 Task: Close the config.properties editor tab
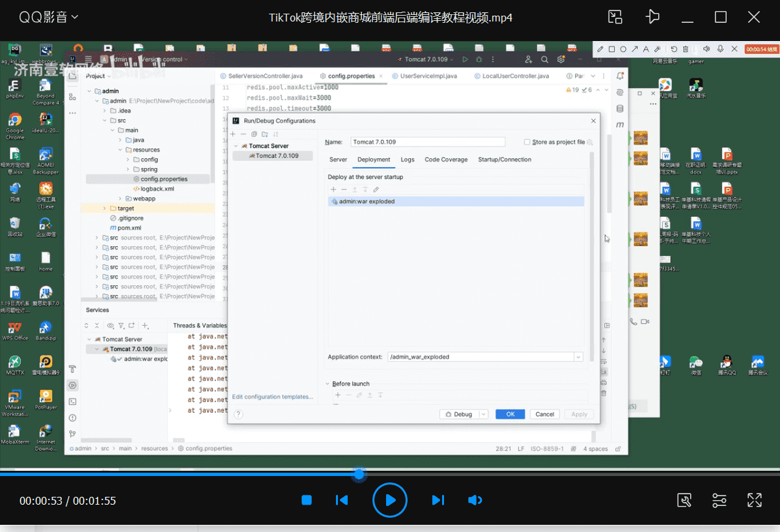click(381, 76)
